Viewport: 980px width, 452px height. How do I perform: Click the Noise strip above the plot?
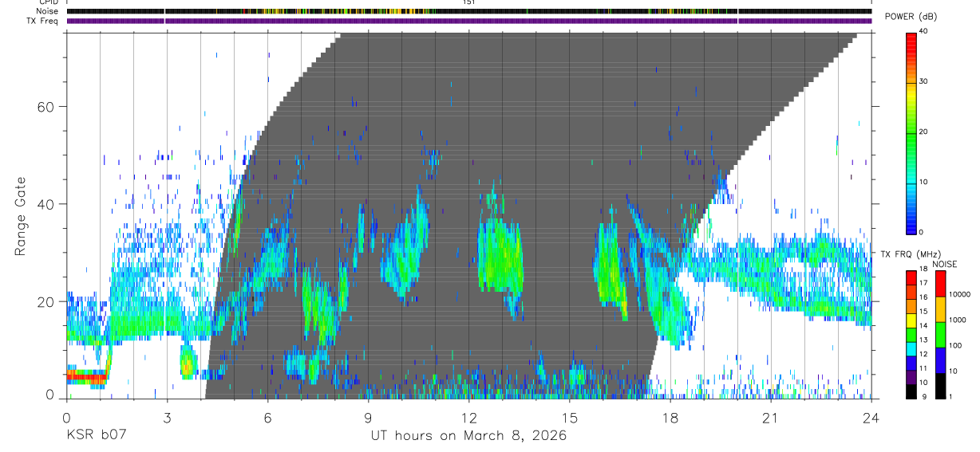468,11
